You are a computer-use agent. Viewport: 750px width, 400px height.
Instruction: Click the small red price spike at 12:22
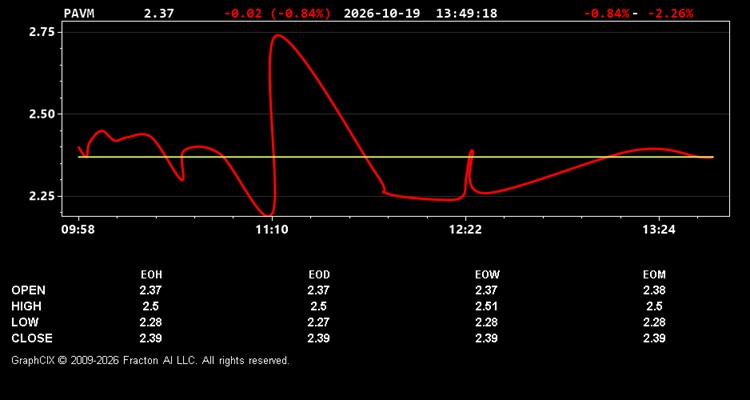(472, 152)
